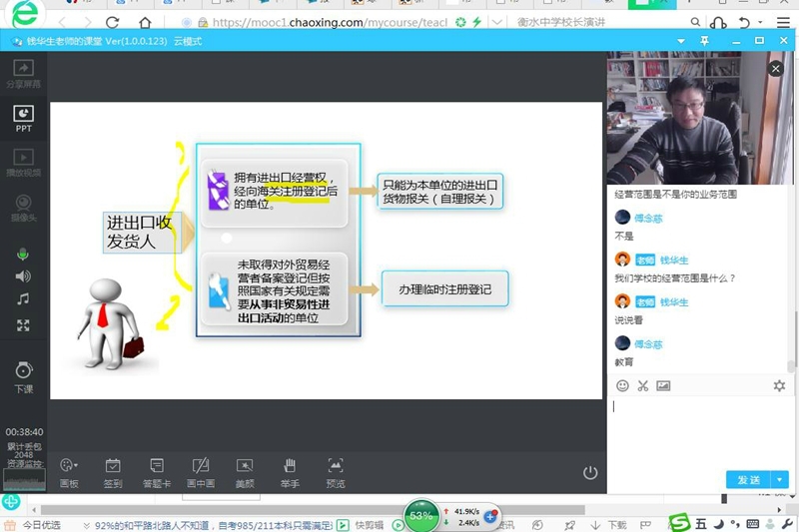The width and height of the screenshot is (799, 532).
Task: Click the 举手 raise-hand tool
Action: point(290,473)
